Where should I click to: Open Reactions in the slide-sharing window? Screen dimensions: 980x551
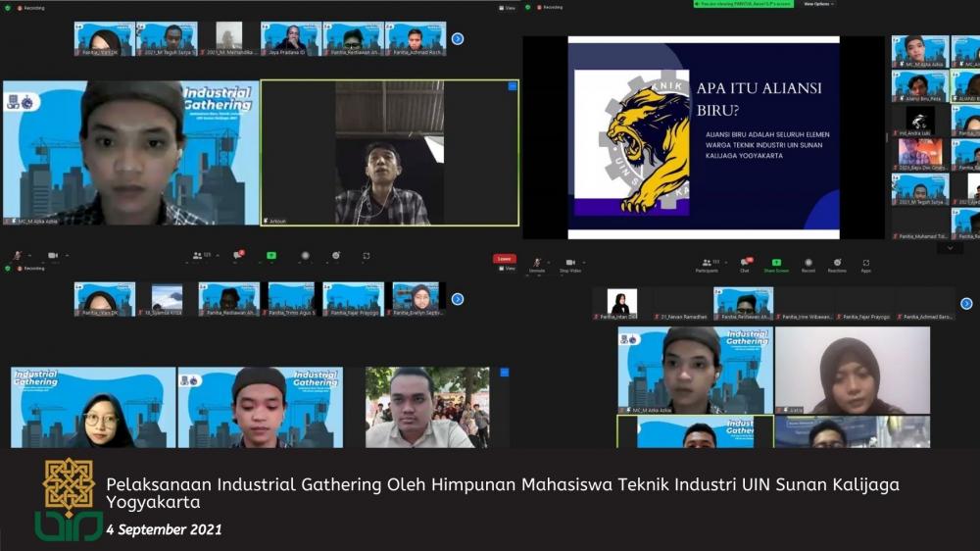click(x=837, y=266)
